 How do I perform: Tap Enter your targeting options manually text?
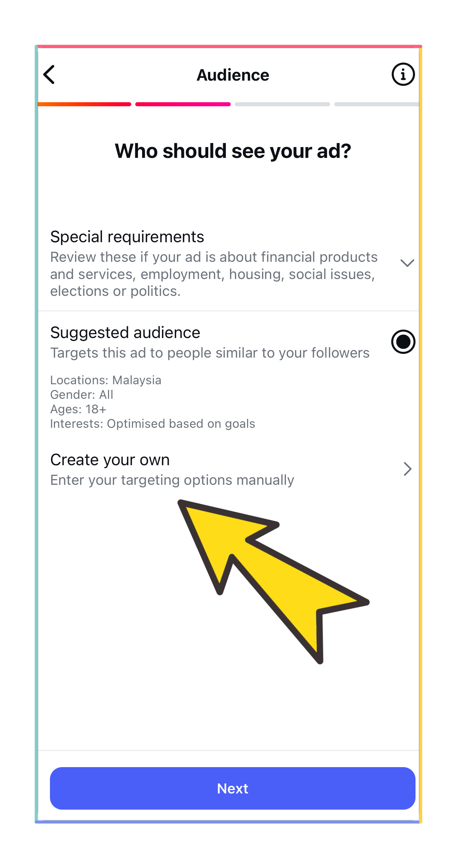tap(172, 480)
